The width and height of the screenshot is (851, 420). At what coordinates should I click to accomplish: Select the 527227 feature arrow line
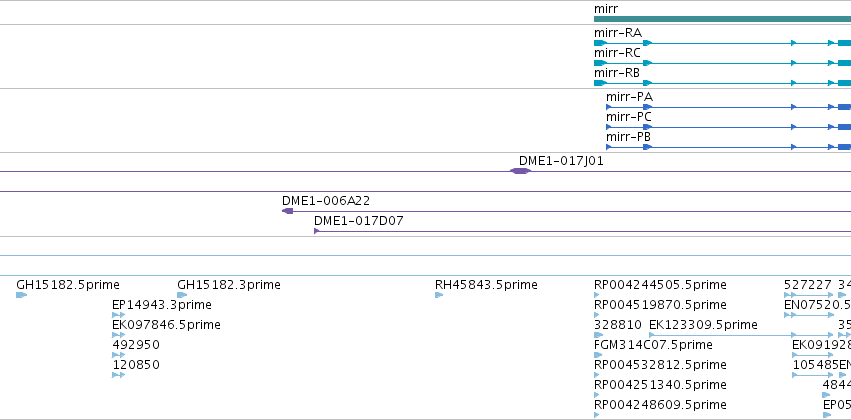point(808,295)
